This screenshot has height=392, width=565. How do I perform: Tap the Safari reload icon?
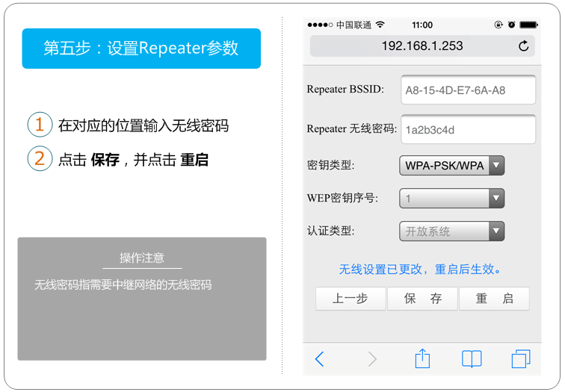pyautogui.click(x=523, y=46)
